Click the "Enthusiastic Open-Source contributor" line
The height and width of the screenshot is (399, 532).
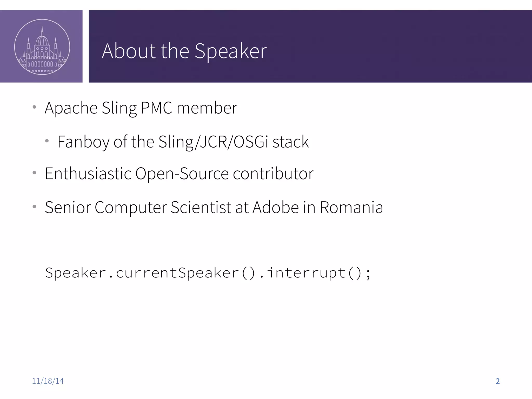(179, 174)
